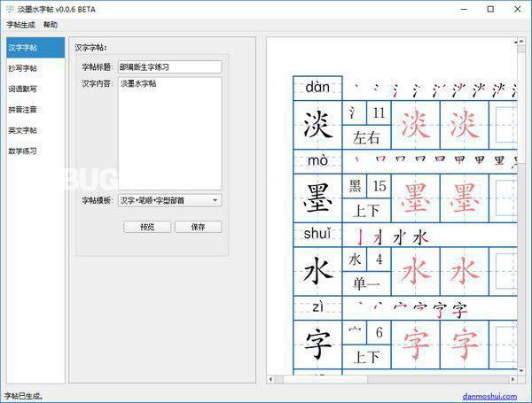Click the large black 淡 character
Image resolution: width=532 pixels, height=403 pixels.
pos(317,125)
